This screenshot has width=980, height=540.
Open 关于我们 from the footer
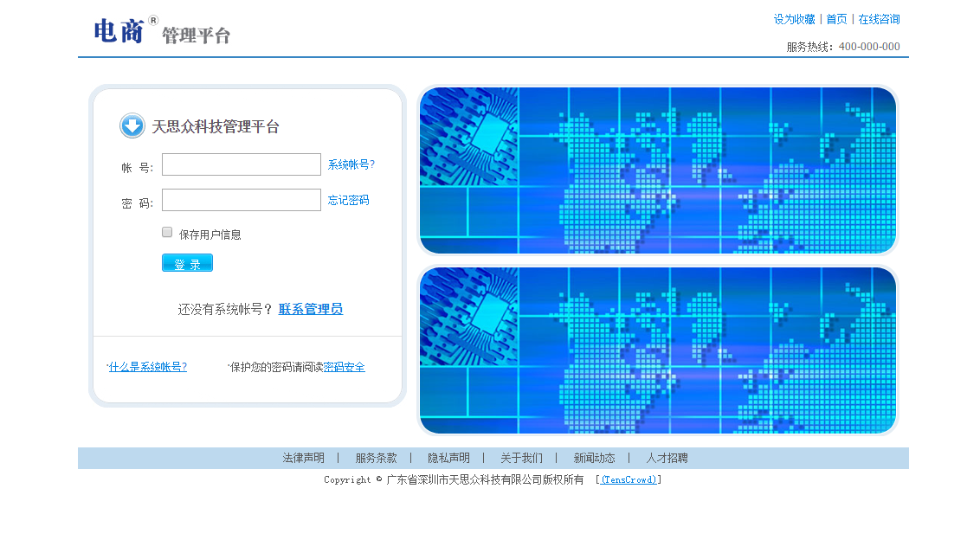[x=520, y=457]
